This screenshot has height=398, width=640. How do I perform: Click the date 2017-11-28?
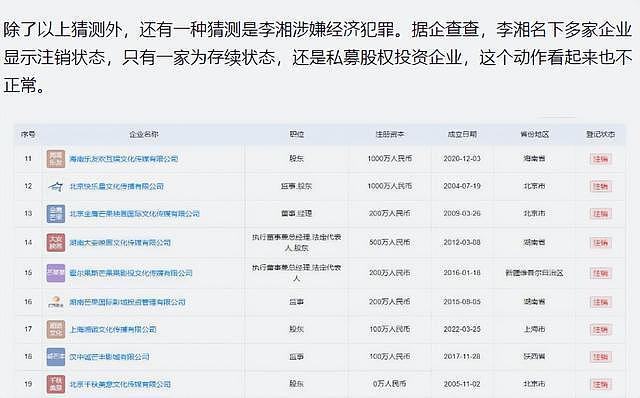click(x=462, y=356)
